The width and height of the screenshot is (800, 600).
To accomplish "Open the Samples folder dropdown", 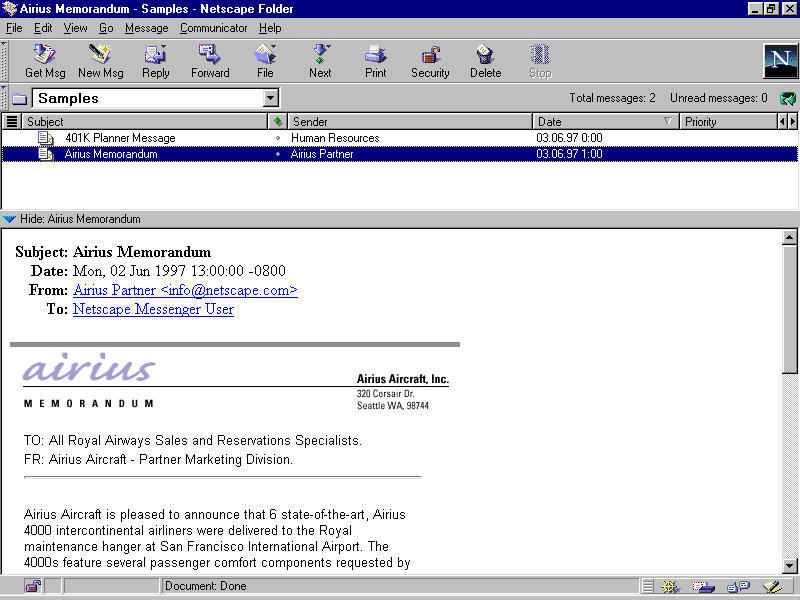I will pyautogui.click(x=271, y=98).
